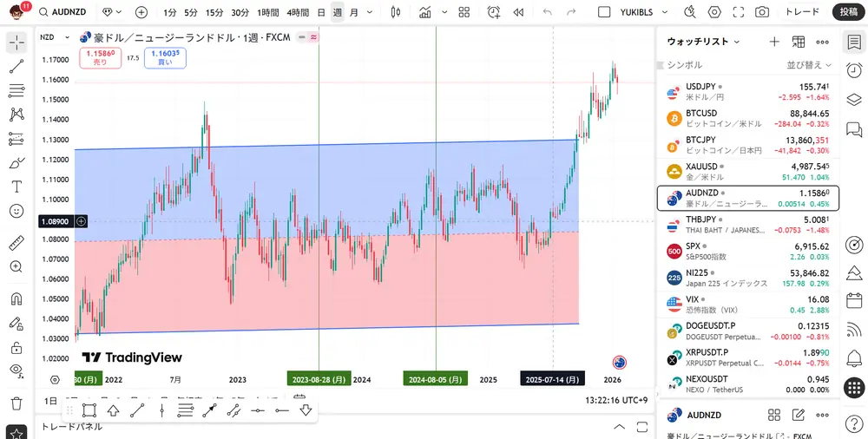868x439 pixels.
Task: Open the object tree layers panel
Action: [x=855, y=100]
